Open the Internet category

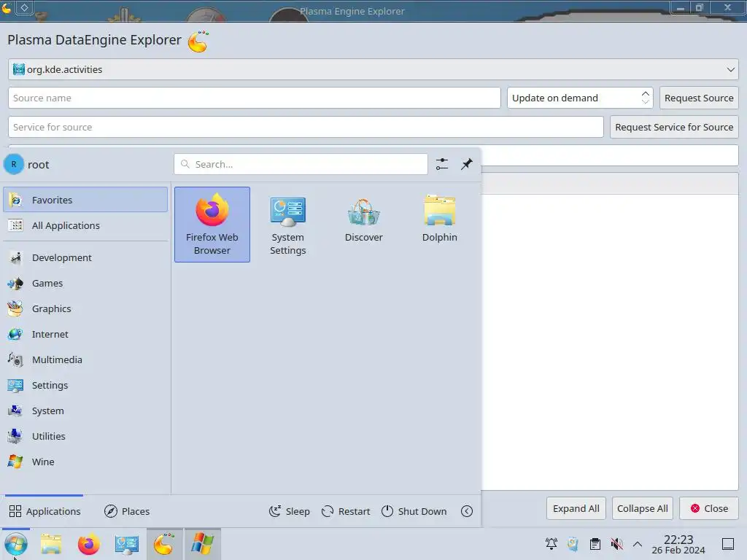coord(85,334)
